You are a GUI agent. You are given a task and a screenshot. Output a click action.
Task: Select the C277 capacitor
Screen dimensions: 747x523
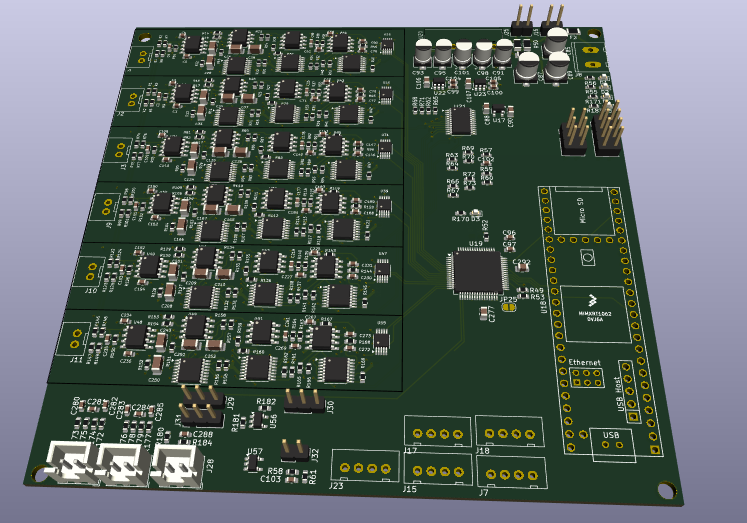point(484,312)
